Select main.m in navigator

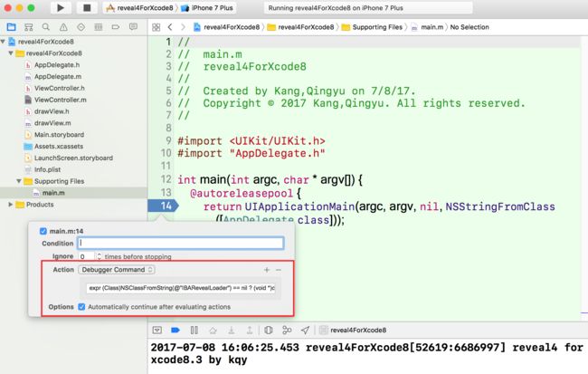click(53, 193)
